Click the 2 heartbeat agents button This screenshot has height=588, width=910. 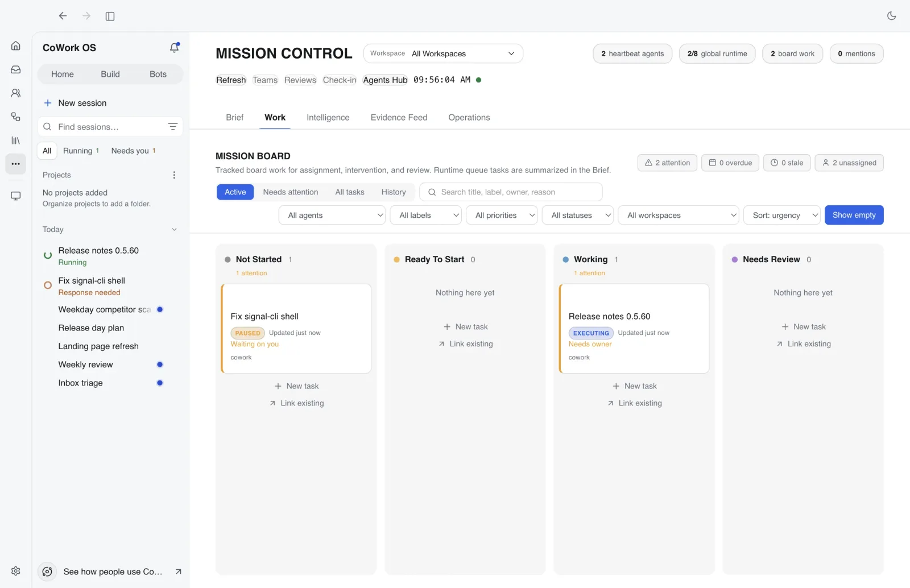click(632, 53)
